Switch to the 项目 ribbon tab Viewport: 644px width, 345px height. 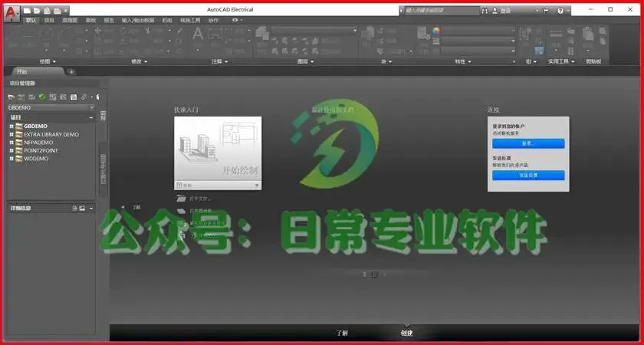(49, 20)
